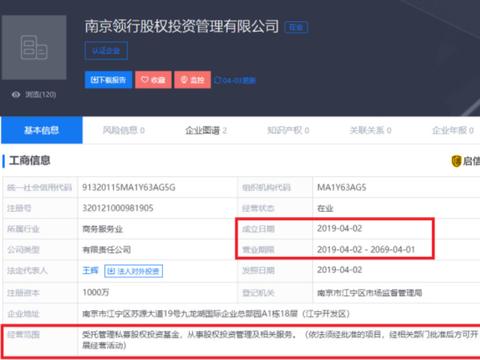
Task: Select the 基本信息 tab
Action: (x=42, y=130)
